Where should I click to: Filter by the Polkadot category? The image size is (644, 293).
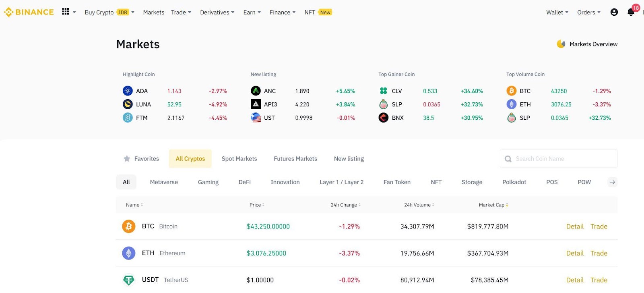point(514,182)
